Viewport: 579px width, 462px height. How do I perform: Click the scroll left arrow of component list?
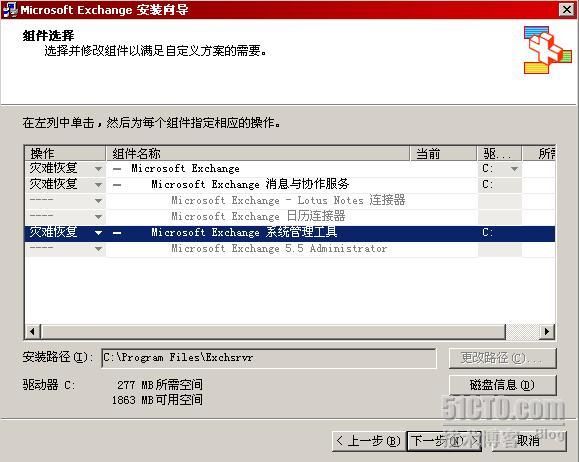pyautogui.click(x=33, y=331)
